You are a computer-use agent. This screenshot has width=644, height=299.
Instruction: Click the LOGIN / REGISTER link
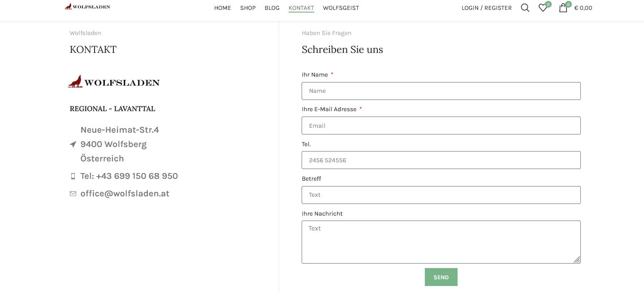tap(486, 8)
